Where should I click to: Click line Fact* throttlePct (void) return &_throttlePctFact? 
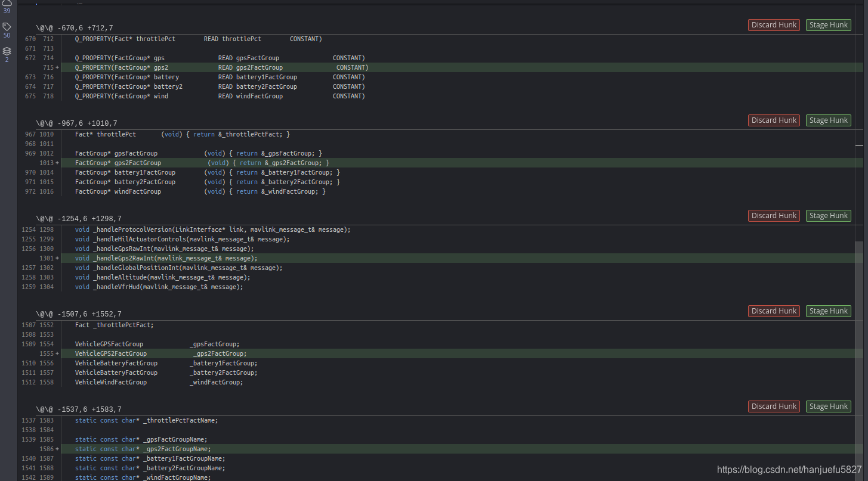[x=183, y=134]
